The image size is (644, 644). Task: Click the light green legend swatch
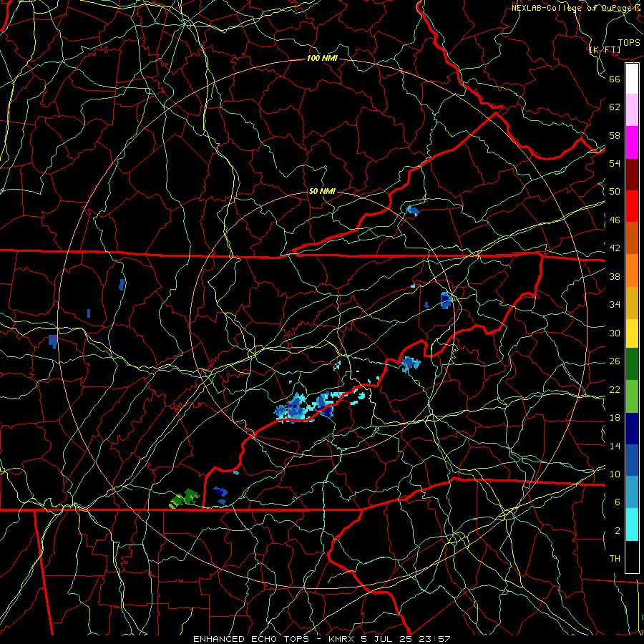[632, 396]
